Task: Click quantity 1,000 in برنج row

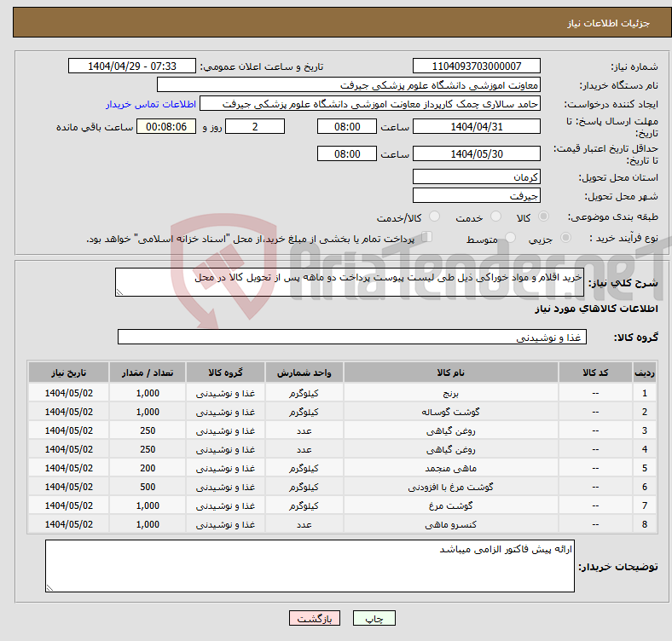Action: tap(148, 393)
